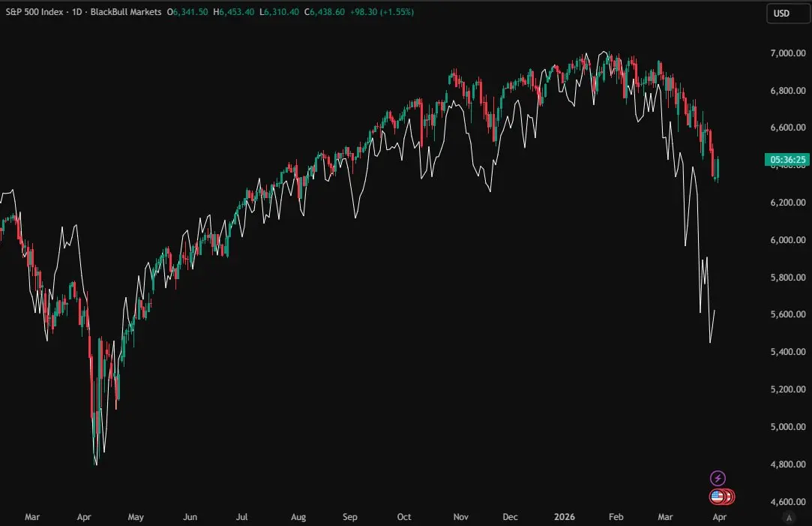This screenshot has height=526, width=812.
Task: Open the US flag economic events icon
Action: point(717,497)
